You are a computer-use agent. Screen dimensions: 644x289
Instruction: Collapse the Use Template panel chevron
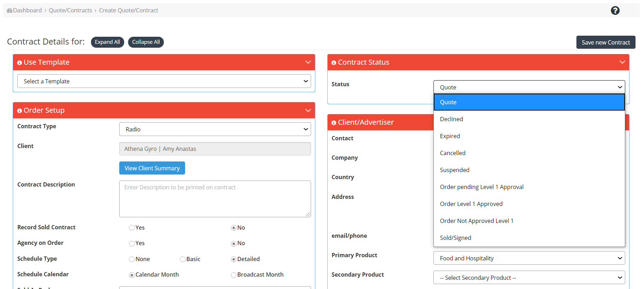point(308,62)
